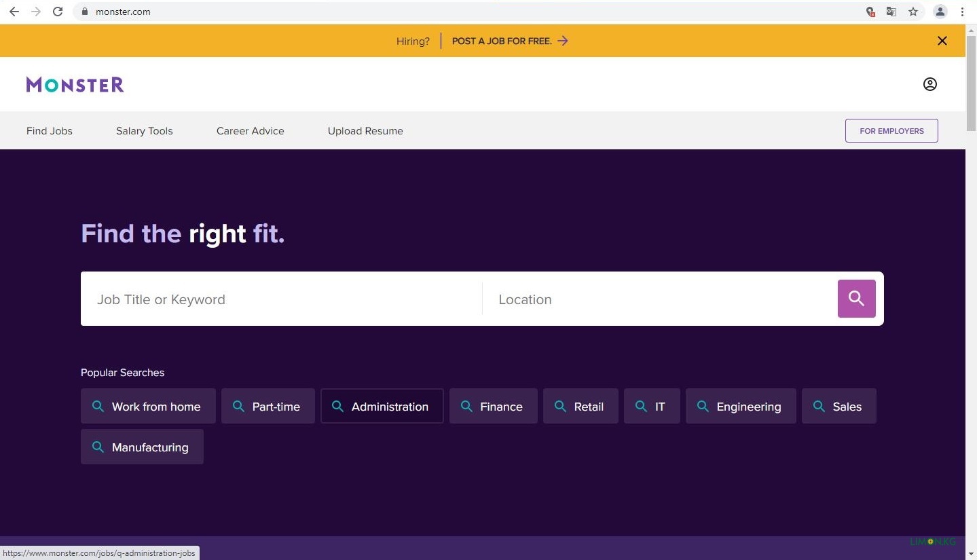
Task: Click magnifier icon on Work from home chip
Action: pos(98,406)
